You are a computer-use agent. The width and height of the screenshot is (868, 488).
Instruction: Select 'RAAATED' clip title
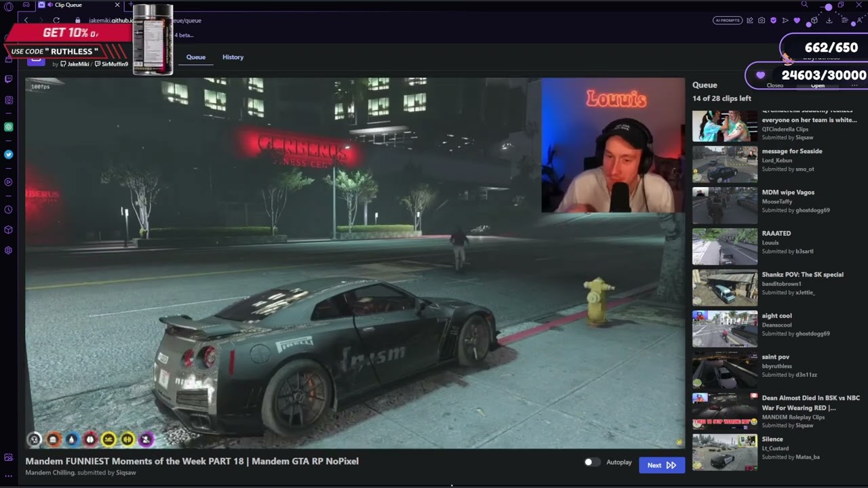coord(776,233)
